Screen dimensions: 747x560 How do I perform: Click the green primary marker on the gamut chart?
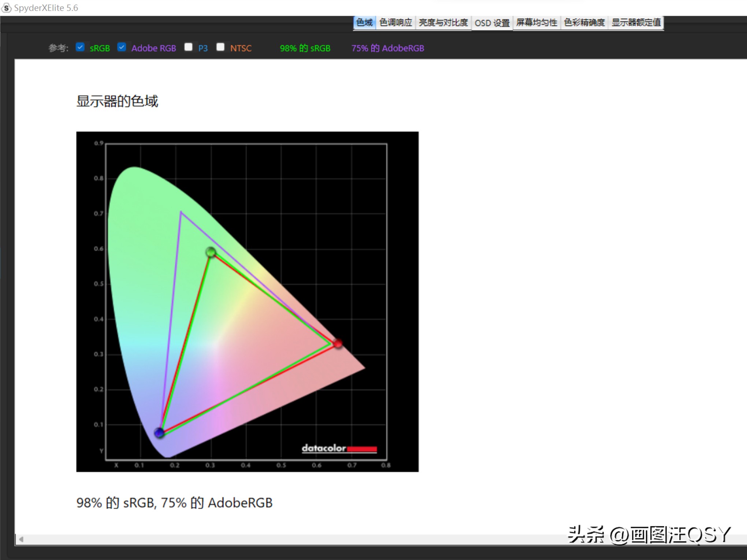click(x=210, y=253)
